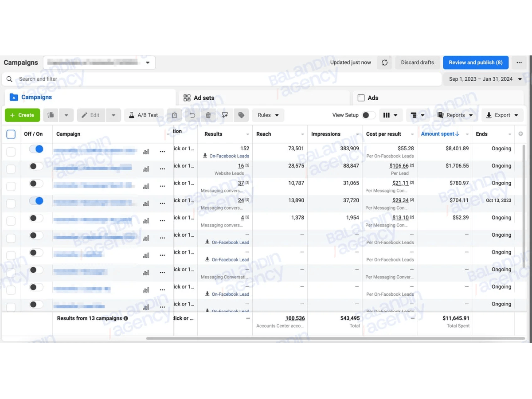Screen dimensions: 532x399
Task: Click the tag label icon in toolbar
Action: (x=241, y=115)
